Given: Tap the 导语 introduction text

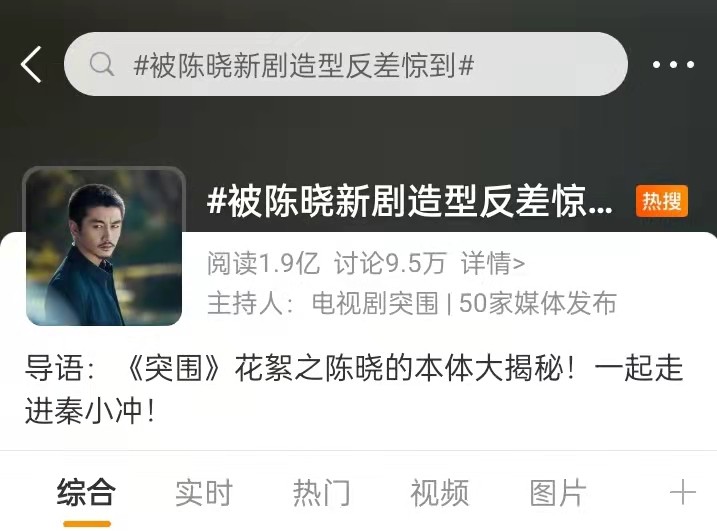Looking at the screenshot, I should tap(354, 389).
